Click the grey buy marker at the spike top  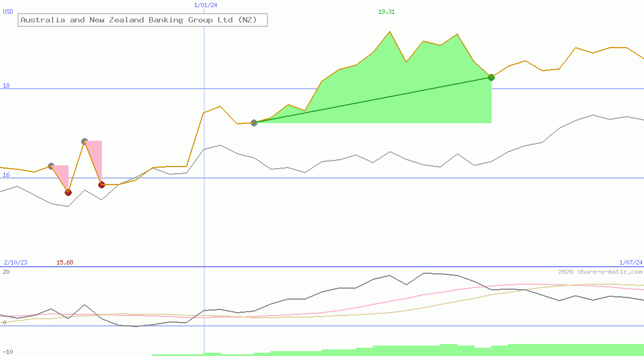coord(84,141)
